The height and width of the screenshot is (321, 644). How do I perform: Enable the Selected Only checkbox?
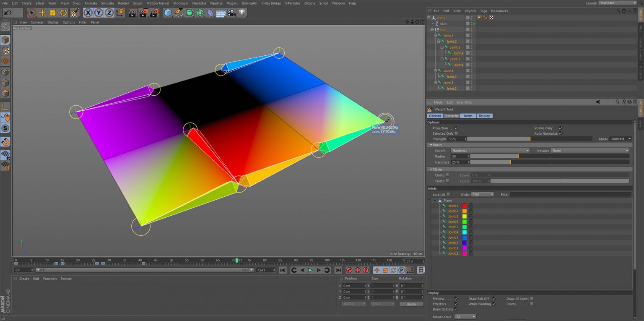point(457,133)
